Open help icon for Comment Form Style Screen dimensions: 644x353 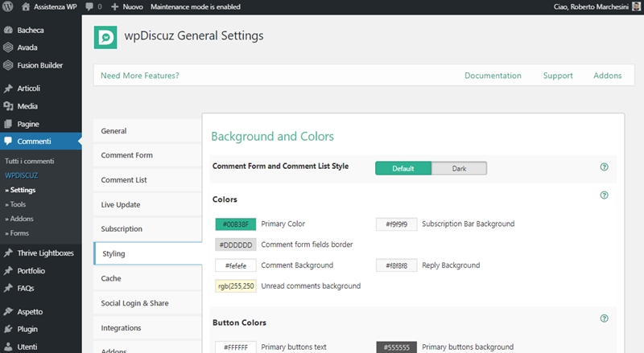point(605,166)
